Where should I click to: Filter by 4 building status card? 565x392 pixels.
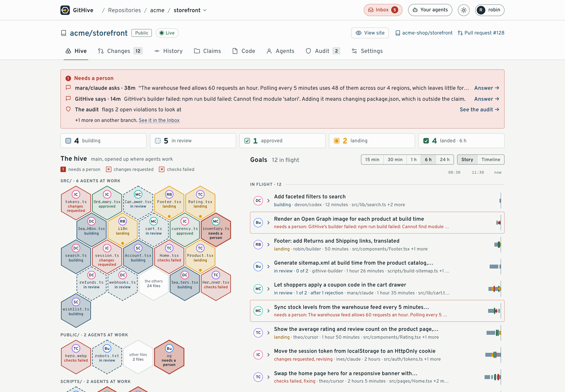click(104, 141)
